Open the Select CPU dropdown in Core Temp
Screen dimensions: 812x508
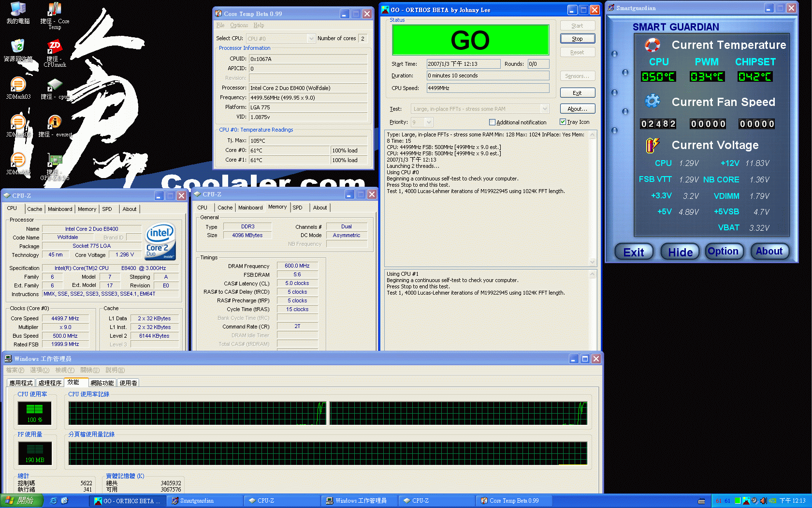pos(311,38)
